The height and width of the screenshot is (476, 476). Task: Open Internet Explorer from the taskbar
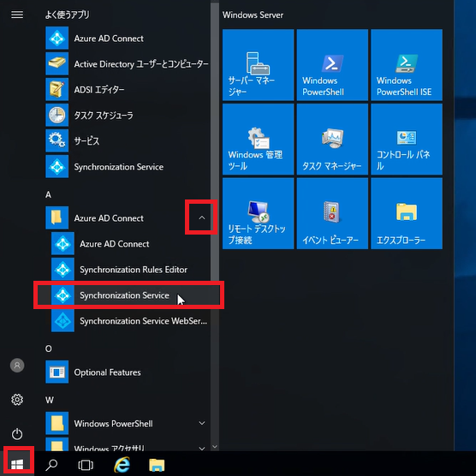click(122, 465)
